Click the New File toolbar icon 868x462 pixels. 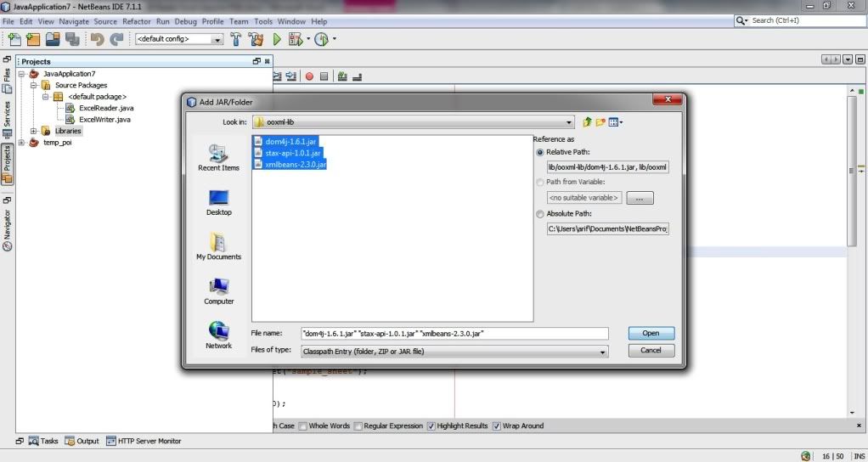coord(15,39)
